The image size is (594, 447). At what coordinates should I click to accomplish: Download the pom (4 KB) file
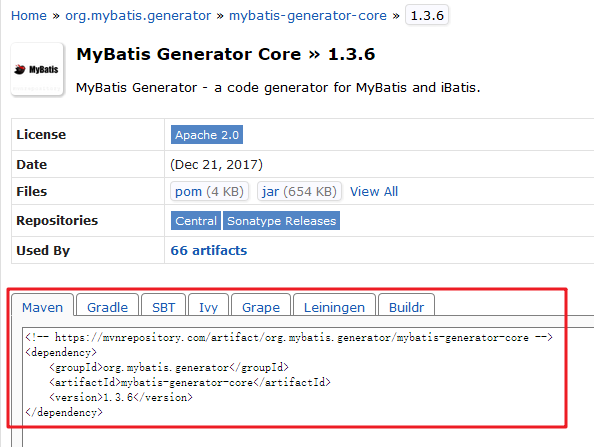tap(209, 191)
